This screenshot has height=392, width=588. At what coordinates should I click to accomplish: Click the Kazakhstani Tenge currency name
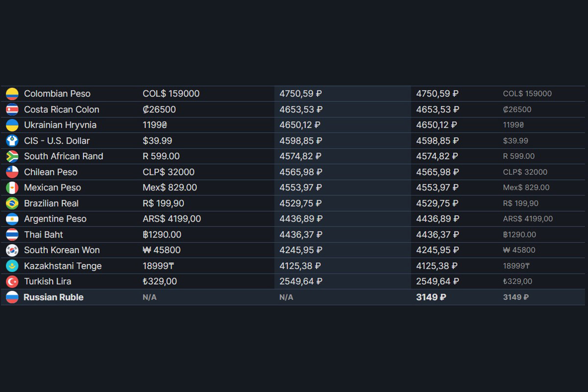tap(63, 266)
